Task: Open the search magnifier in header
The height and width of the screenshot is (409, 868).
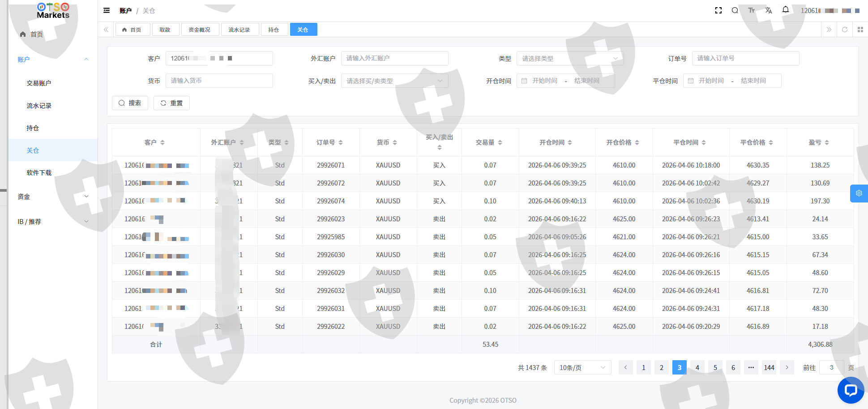Action: [x=735, y=10]
